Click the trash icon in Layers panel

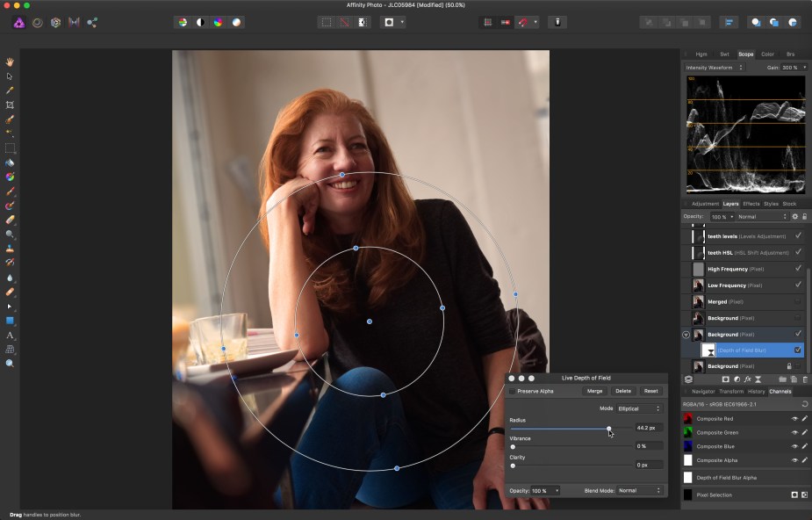coord(805,379)
